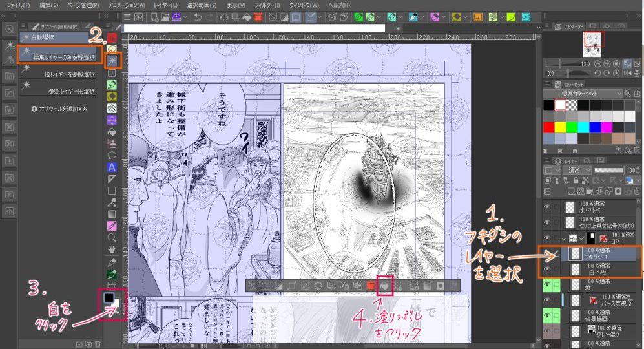Click サブツールを追加する button
Viewport: 644px width, 349px height.
coord(59,109)
